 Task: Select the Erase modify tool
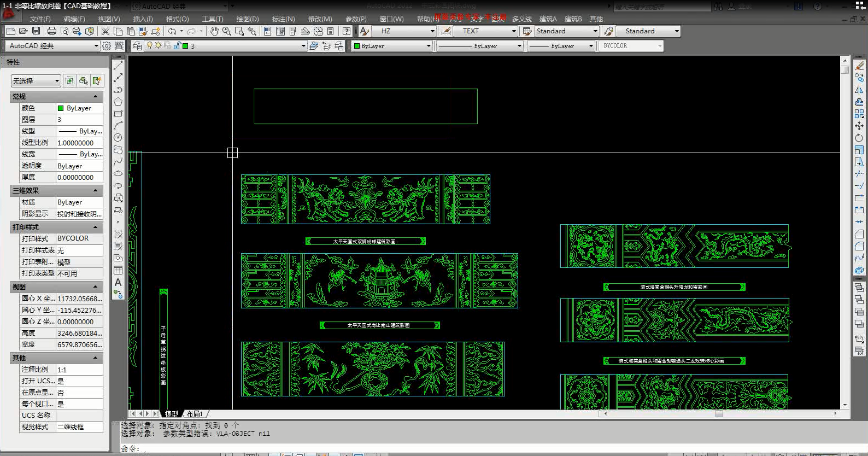click(x=859, y=66)
